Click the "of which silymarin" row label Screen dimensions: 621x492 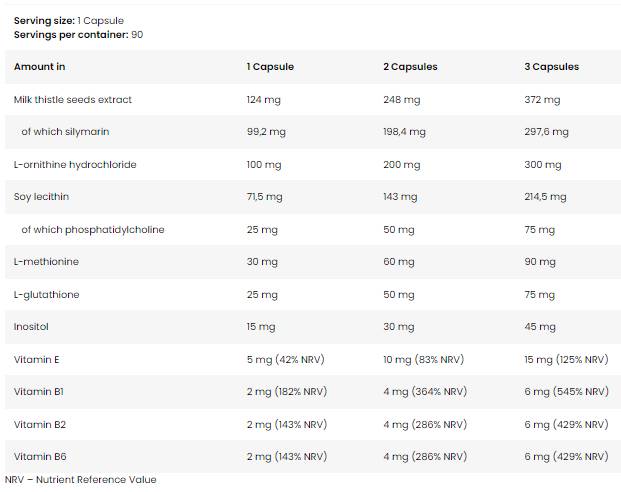[x=65, y=132]
